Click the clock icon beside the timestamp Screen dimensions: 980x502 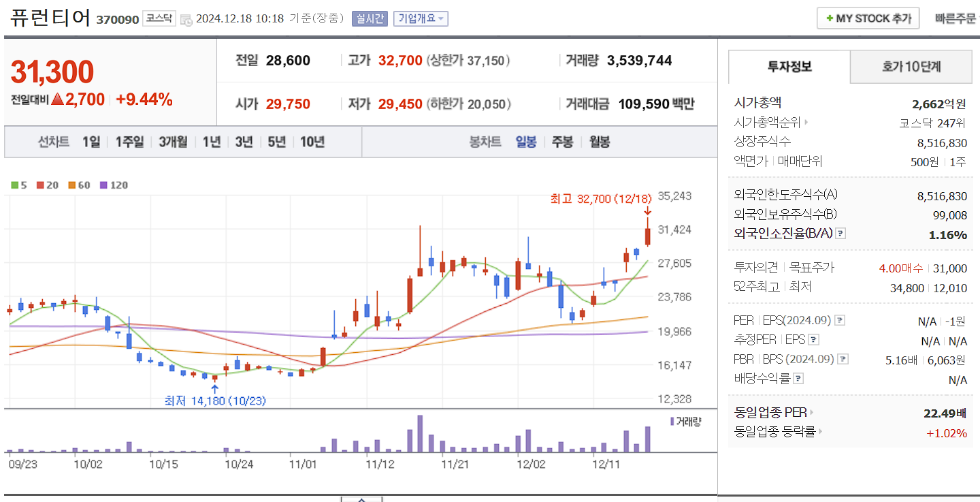tap(186, 19)
